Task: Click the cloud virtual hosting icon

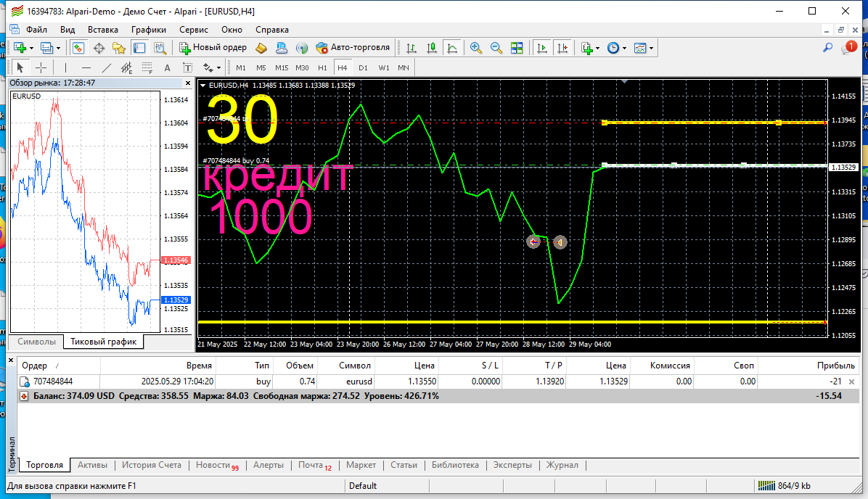Action: click(281, 48)
